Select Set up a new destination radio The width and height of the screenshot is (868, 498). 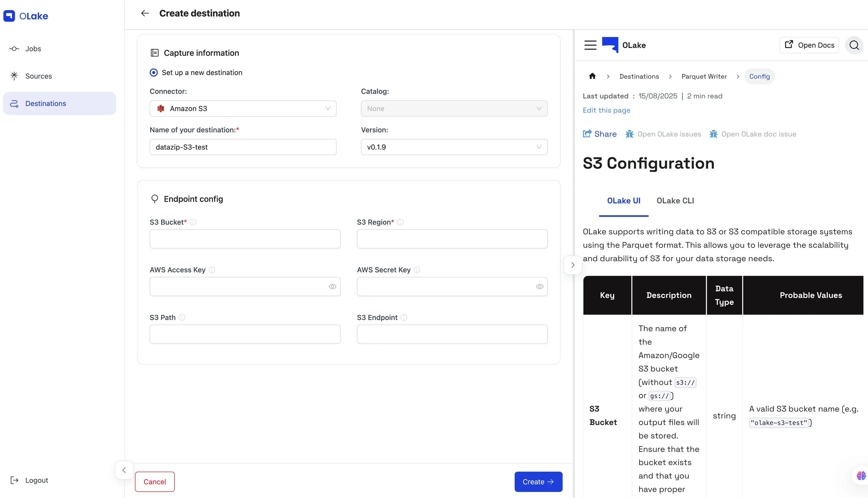[154, 73]
